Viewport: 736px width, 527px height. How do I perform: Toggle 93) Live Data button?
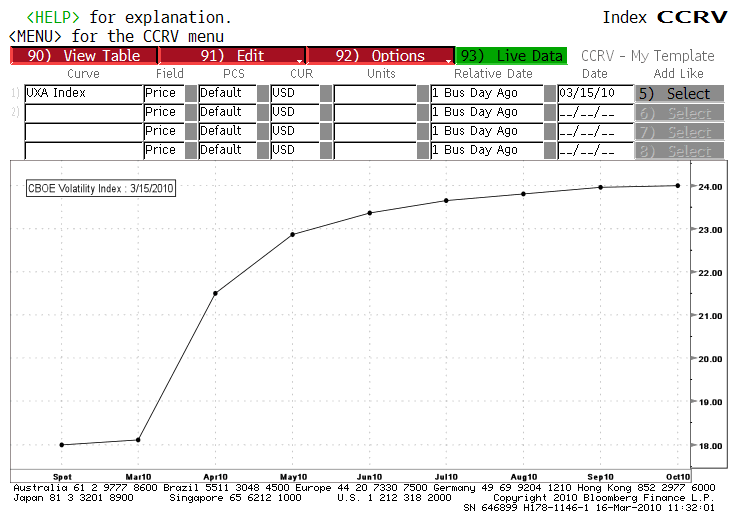pyautogui.click(x=511, y=56)
